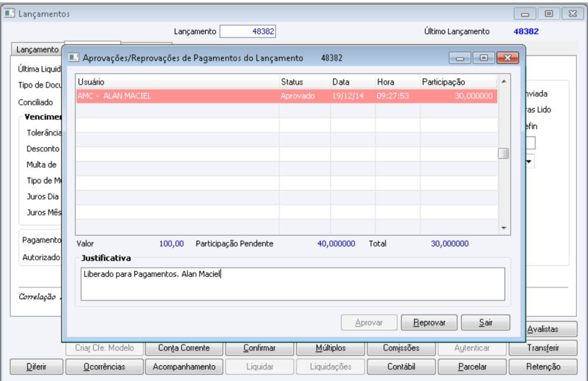Click the Confirmar button

pyautogui.click(x=260, y=348)
